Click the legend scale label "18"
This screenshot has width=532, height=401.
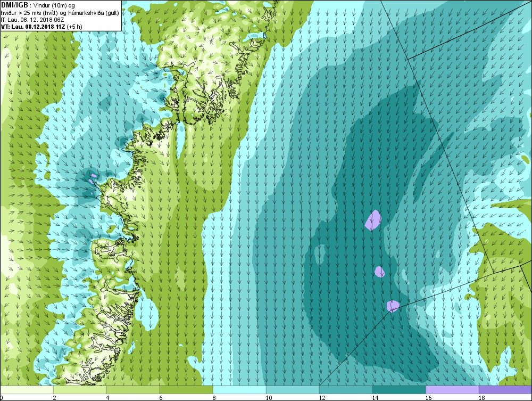point(481,398)
